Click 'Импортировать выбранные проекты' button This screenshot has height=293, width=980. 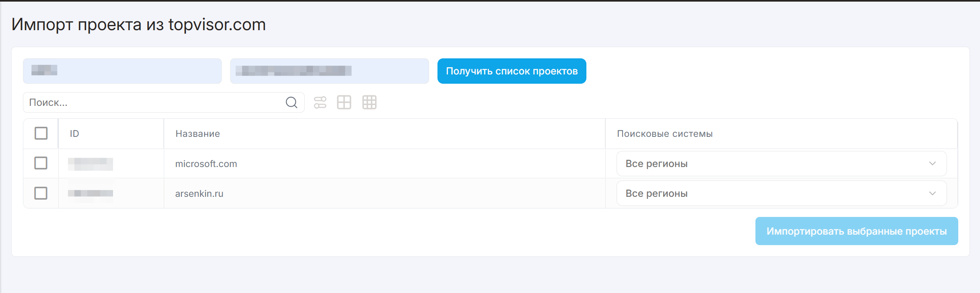click(x=856, y=231)
